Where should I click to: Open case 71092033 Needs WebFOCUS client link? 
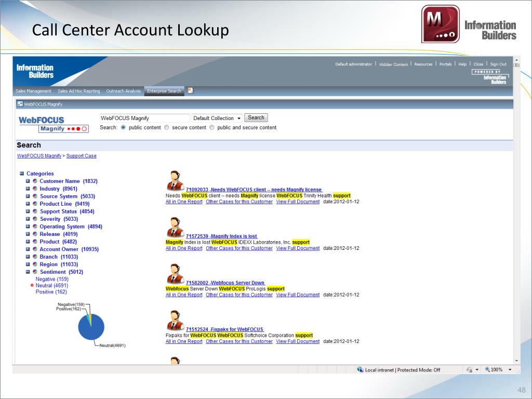click(254, 190)
